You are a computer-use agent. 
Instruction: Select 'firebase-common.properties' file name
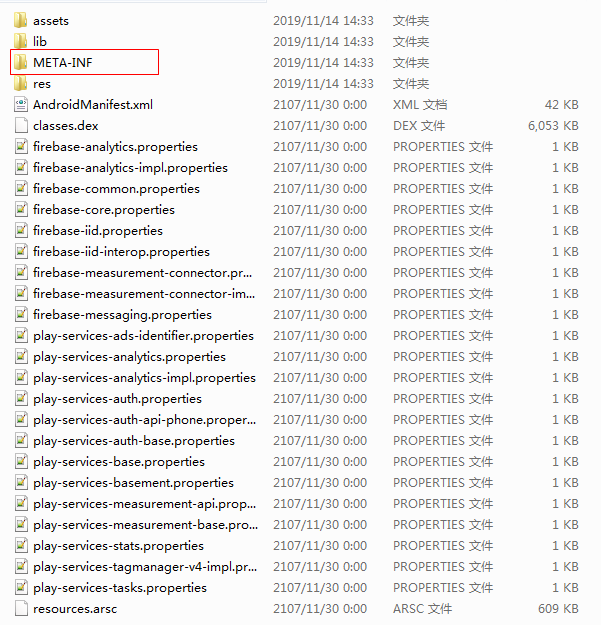(116, 189)
